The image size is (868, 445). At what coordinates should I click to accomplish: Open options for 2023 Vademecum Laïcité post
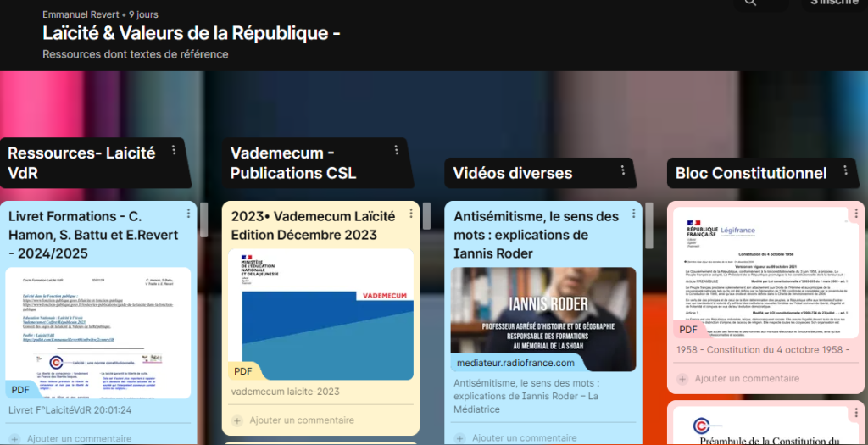pyautogui.click(x=411, y=213)
